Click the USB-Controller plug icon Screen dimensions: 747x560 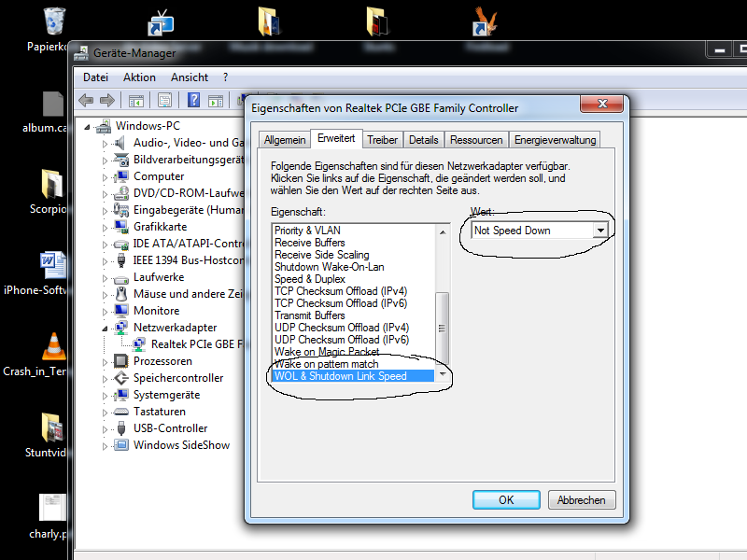coord(121,428)
